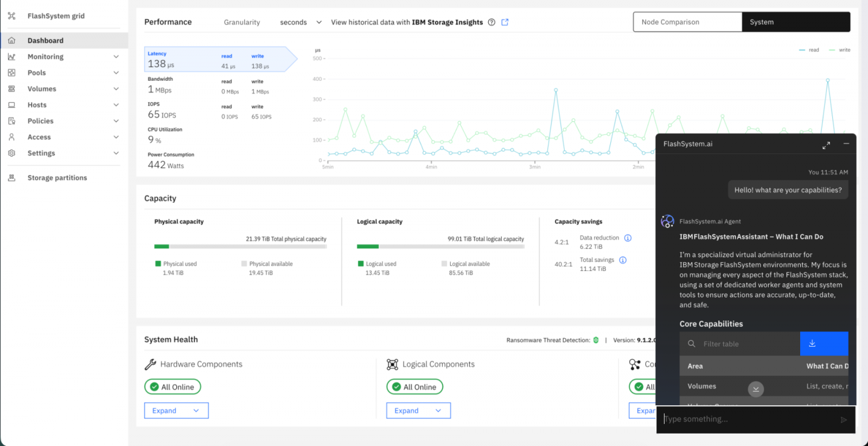This screenshot has width=868, height=446.
Task: Click the Type something chat input
Action: [x=749, y=419]
